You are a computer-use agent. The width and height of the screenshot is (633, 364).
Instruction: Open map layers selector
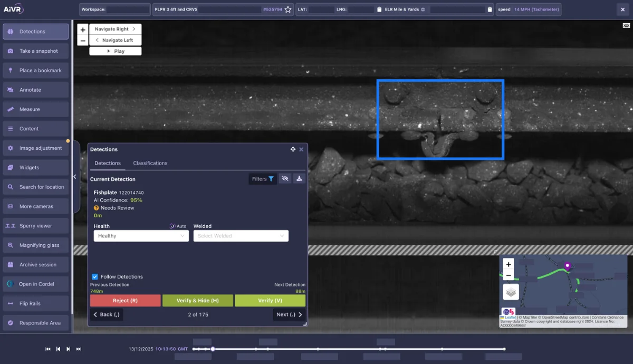pos(511,292)
